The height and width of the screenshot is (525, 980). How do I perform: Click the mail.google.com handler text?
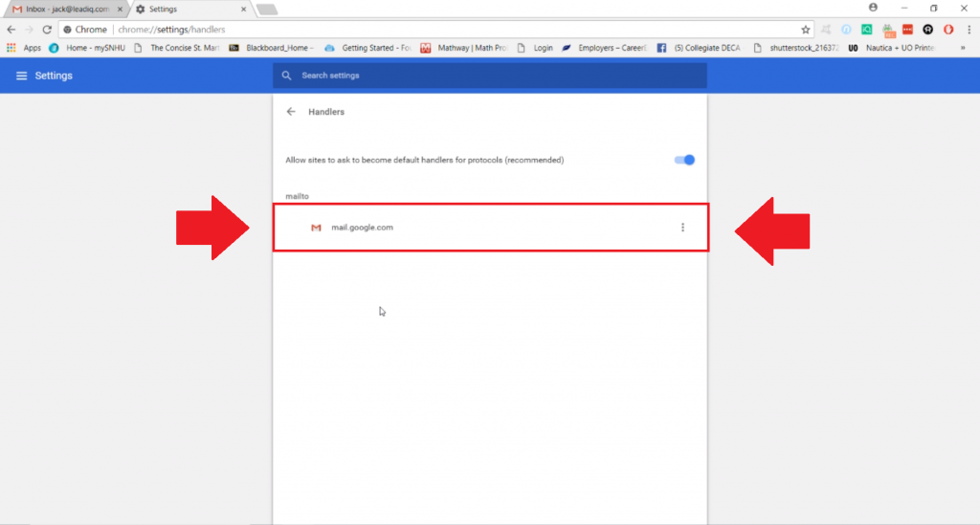[x=362, y=228]
